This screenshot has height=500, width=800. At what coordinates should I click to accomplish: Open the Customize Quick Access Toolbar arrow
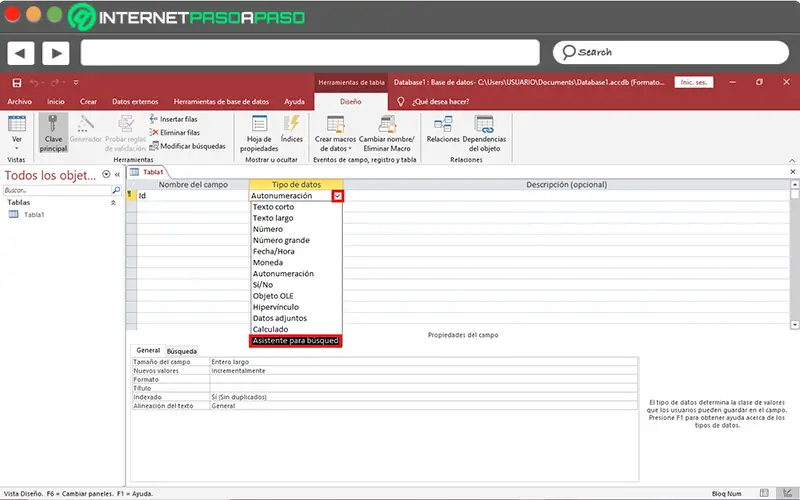tap(76, 83)
